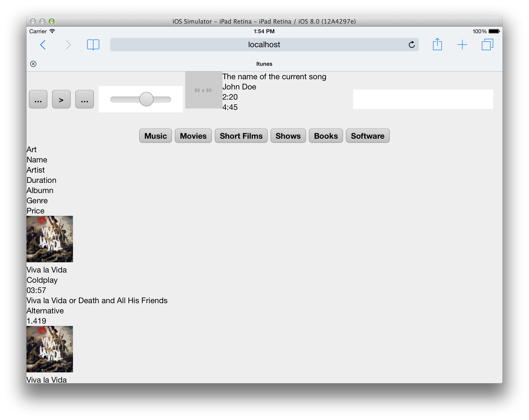This screenshot has width=529, height=420.
Task: Click the Safari forward arrow
Action: point(68,45)
